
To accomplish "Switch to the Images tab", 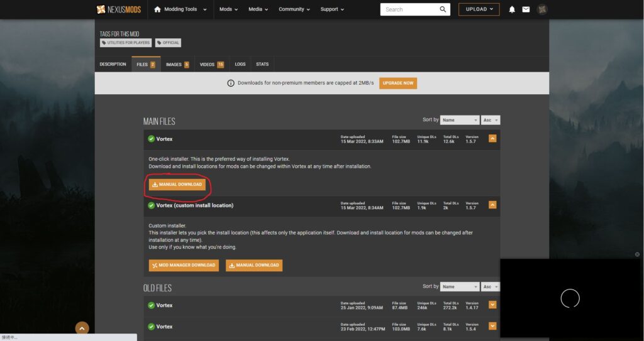I will [177, 65].
